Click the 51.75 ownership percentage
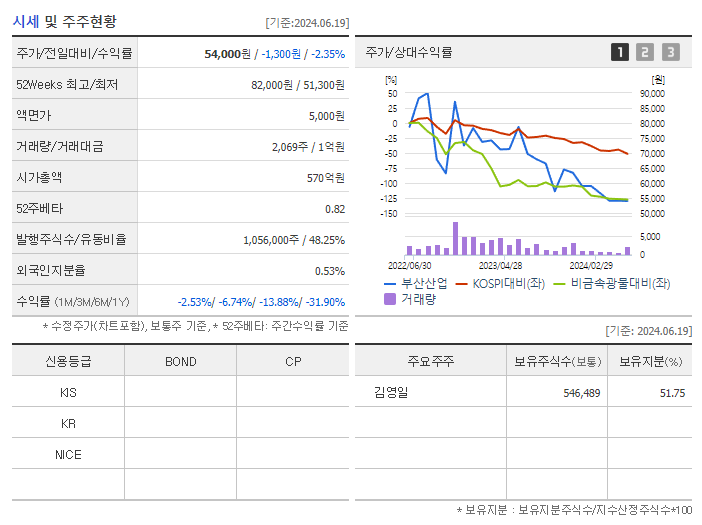This screenshot has height=525, width=702. pos(672,393)
